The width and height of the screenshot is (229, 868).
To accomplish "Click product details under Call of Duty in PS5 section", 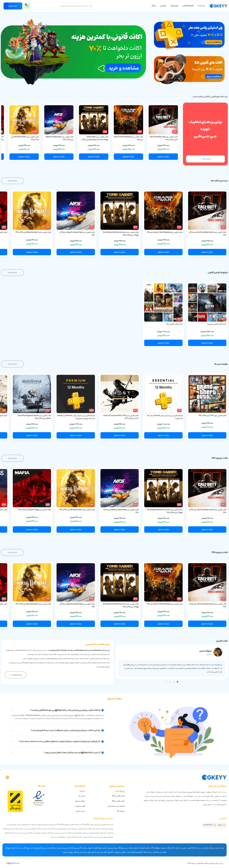I will pos(207,624).
